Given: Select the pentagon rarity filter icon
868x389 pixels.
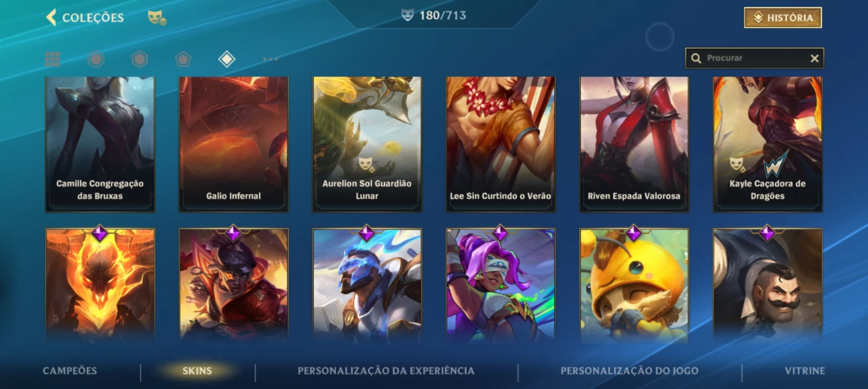Looking at the screenshot, I should click(x=183, y=59).
